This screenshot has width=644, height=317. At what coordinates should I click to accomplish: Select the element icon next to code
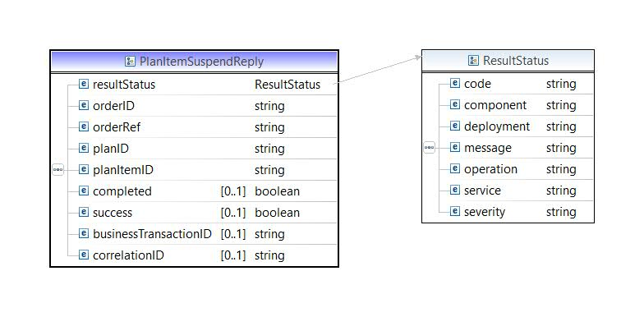tap(455, 84)
